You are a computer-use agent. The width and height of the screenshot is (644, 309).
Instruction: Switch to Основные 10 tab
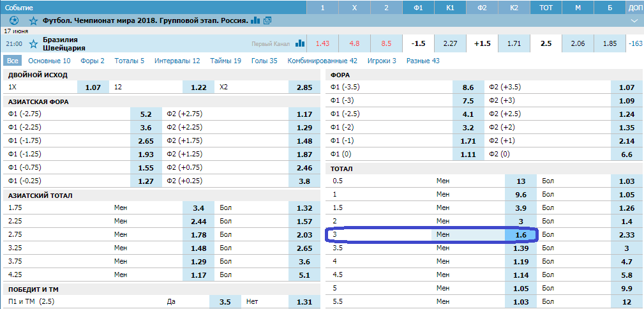pyautogui.click(x=49, y=61)
